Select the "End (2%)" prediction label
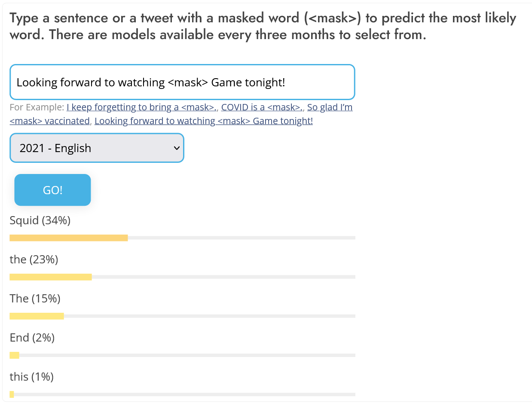Image resolution: width=532 pixels, height=412 pixels. 32,338
